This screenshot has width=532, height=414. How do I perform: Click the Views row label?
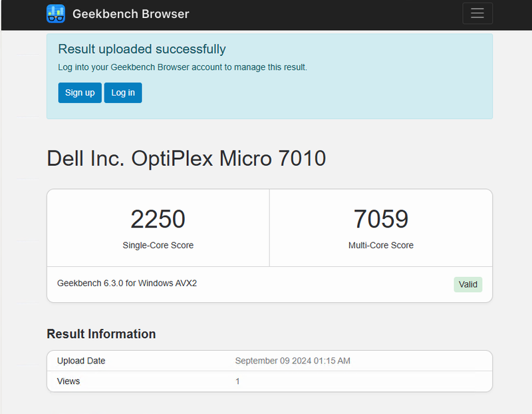click(x=67, y=381)
